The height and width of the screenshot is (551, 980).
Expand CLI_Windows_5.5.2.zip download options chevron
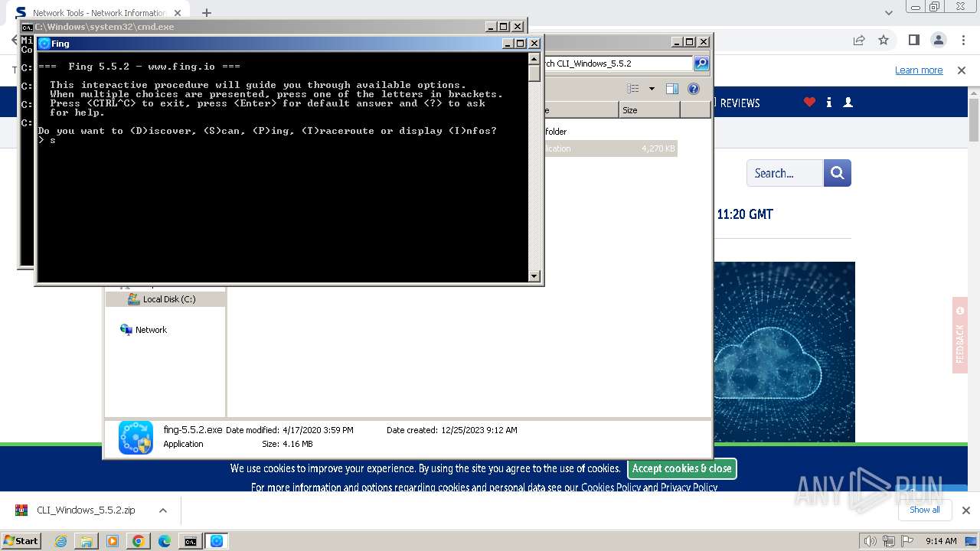point(162,510)
